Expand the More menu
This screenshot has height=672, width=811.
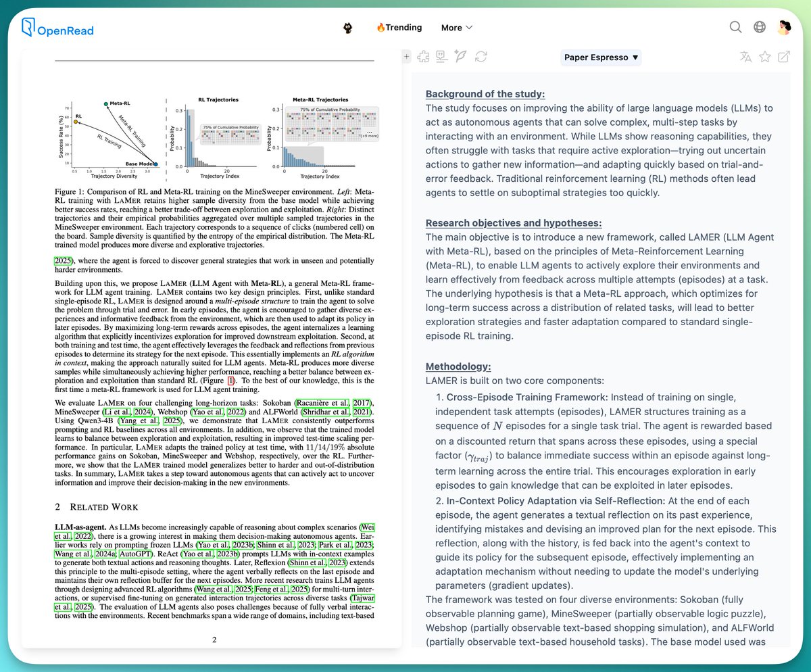[x=457, y=28]
